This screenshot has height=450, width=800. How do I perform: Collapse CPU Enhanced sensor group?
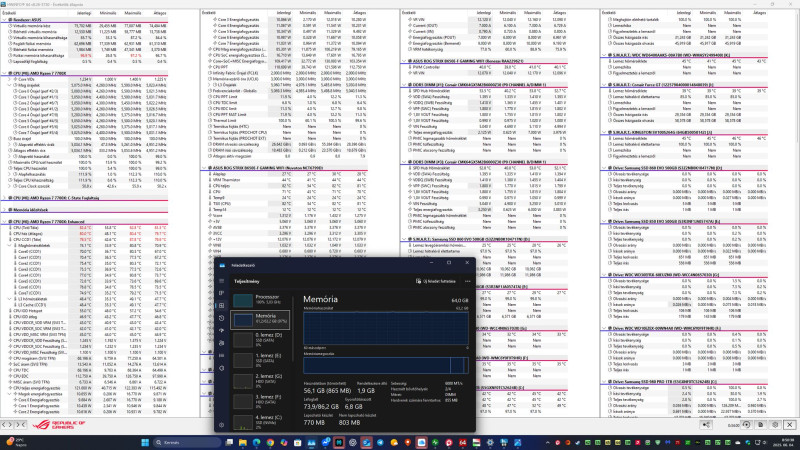(x=4, y=222)
